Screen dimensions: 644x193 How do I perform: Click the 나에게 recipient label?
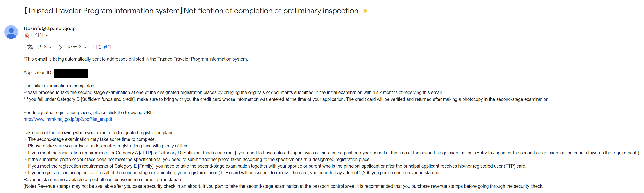[37, 35]
